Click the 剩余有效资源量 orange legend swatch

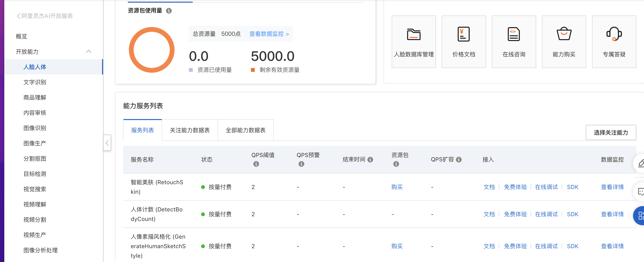click(253, 70)
